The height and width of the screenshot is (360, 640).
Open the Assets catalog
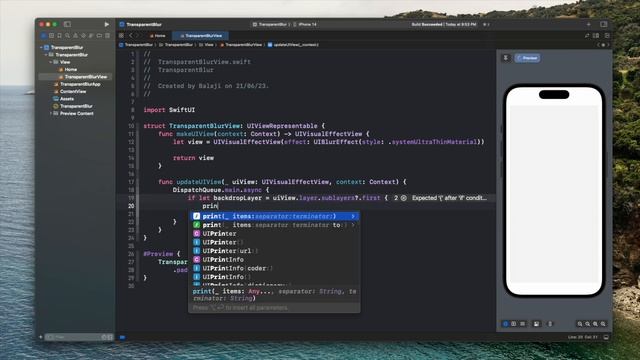click(64, 99)
